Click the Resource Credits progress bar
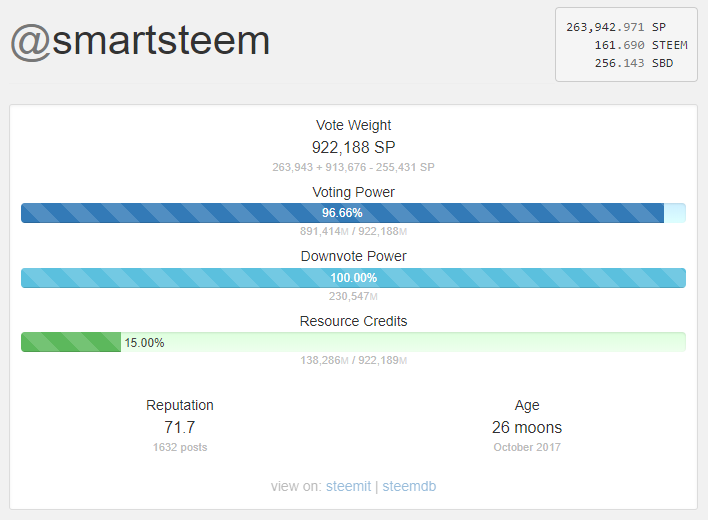The height and width of the screenshot is (520, 708). click(354, 342)
